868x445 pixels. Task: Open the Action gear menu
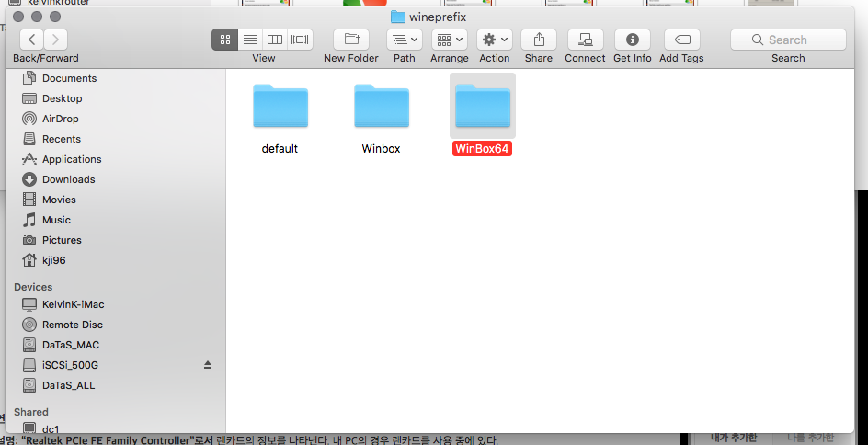[x=495, y=40]
